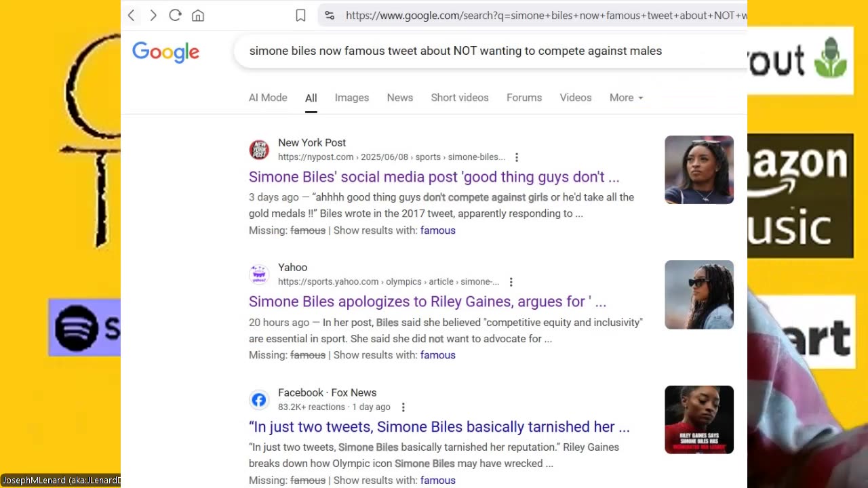Click the New York Post result thumbnail

699,169
